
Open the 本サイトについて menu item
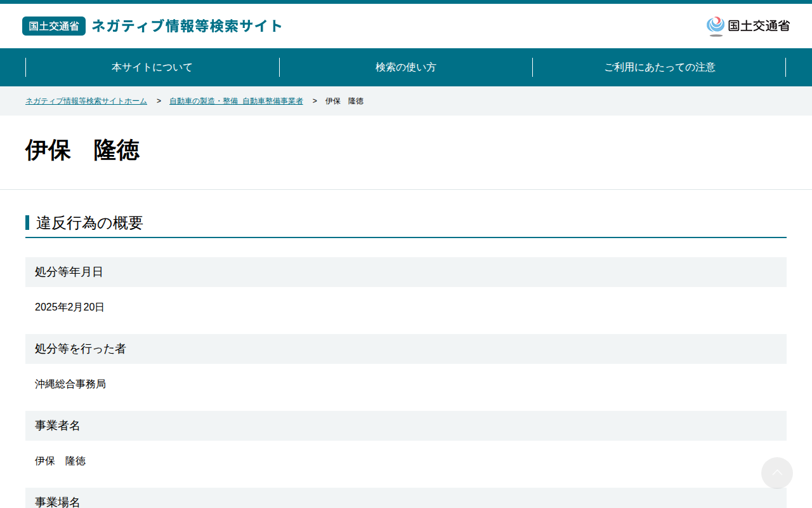(152, 67)
